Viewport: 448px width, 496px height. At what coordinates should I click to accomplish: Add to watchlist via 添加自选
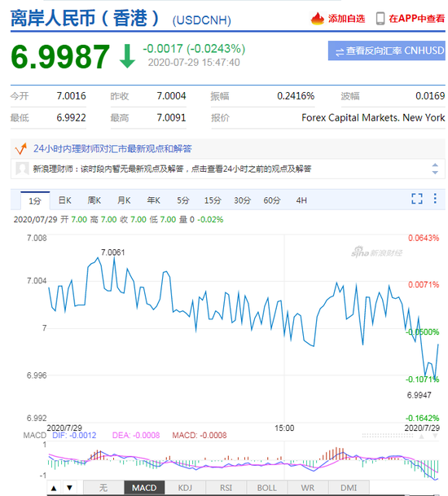tap(346, 19)
